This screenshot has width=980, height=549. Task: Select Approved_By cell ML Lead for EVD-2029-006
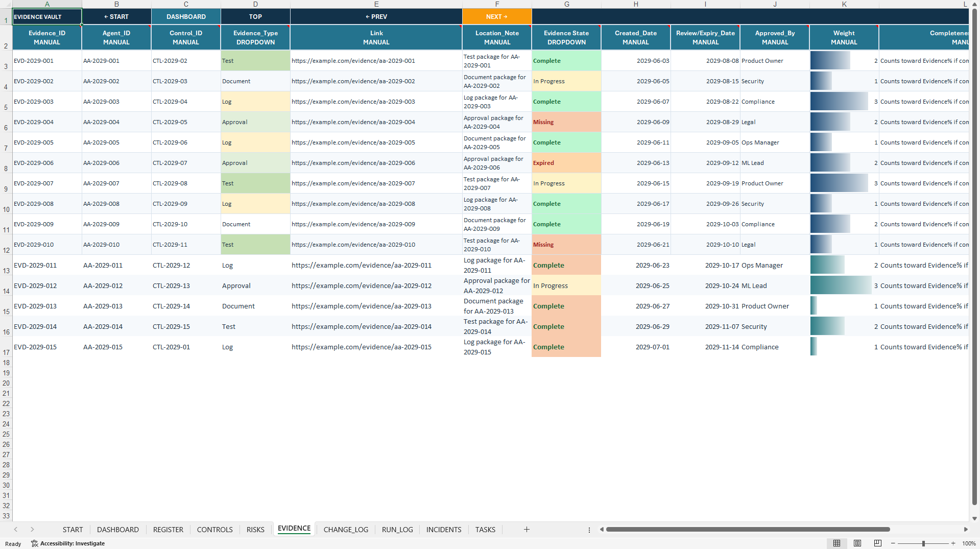(775, 163)
